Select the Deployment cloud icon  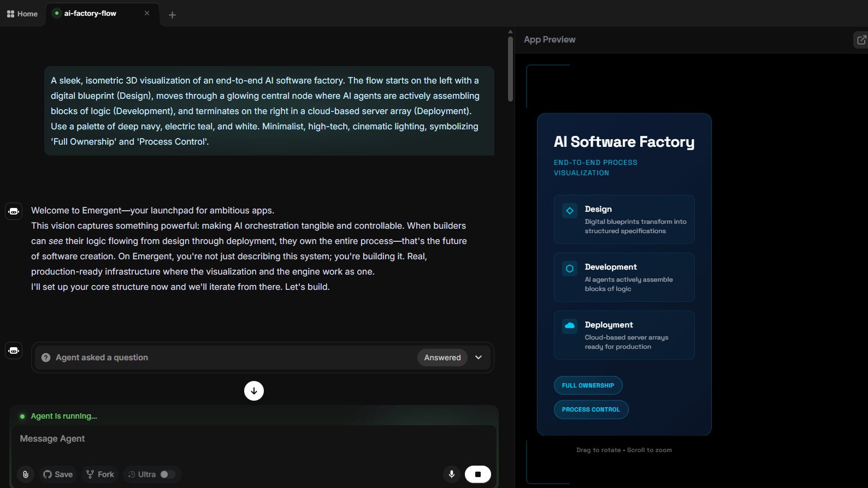pos(570,326)
